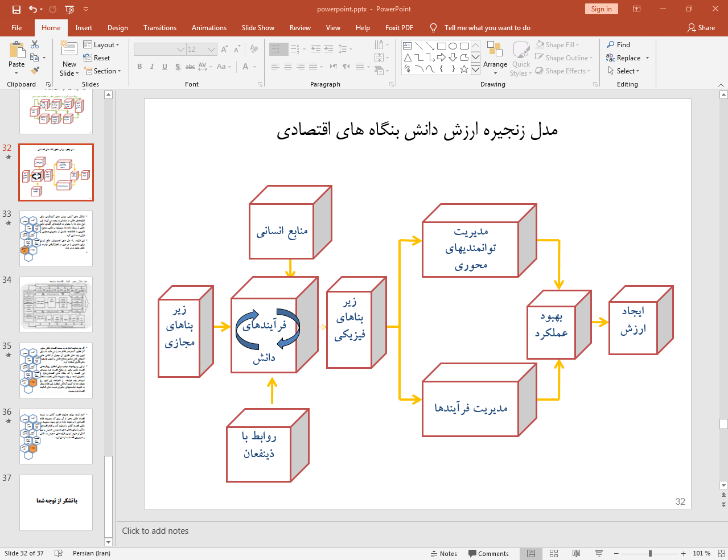Viewport: 728px width, 560px height.
Task: Increase list indent level
Action: [328, 49]
